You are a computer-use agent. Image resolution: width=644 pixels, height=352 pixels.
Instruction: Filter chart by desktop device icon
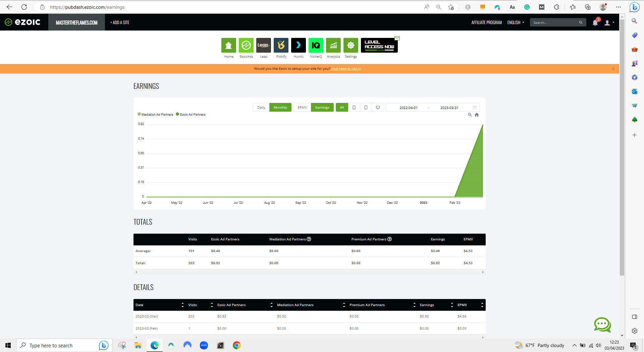pyautogui.click(x=378, y=107)
